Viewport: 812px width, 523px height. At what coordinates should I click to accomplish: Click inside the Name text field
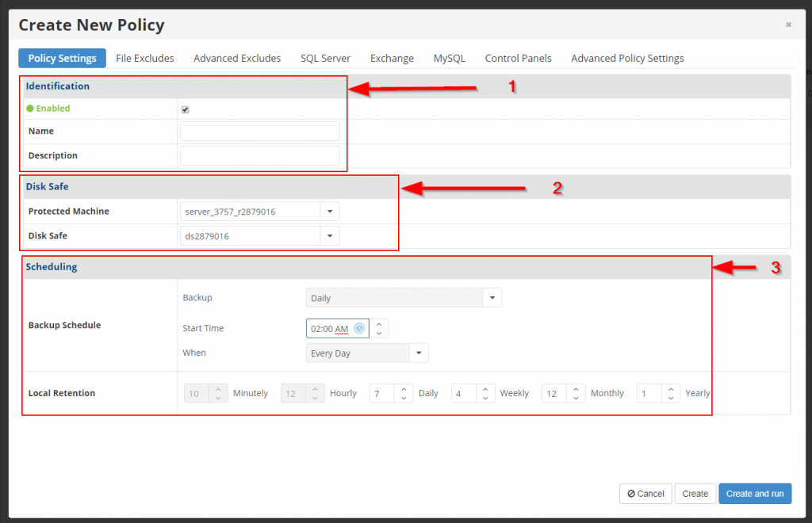pos(259,131)
